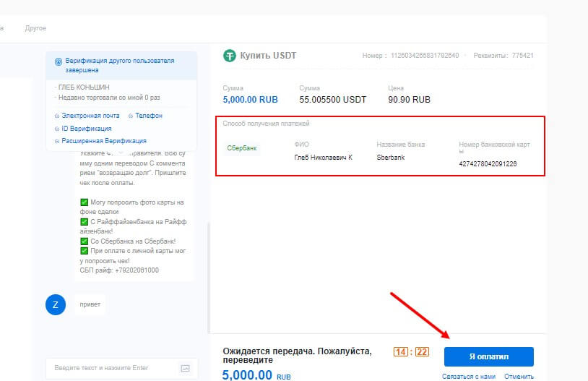
Task: Click the green check beside "Со Сбербанка на Сбербанк"
Action: point(84,241)
